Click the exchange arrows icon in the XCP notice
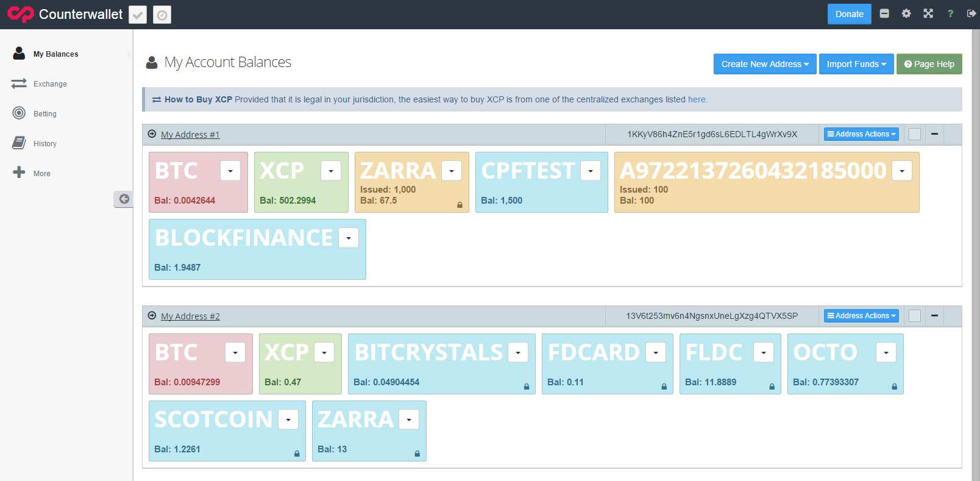This screenshot has width=980, height=481. (157, 99)
